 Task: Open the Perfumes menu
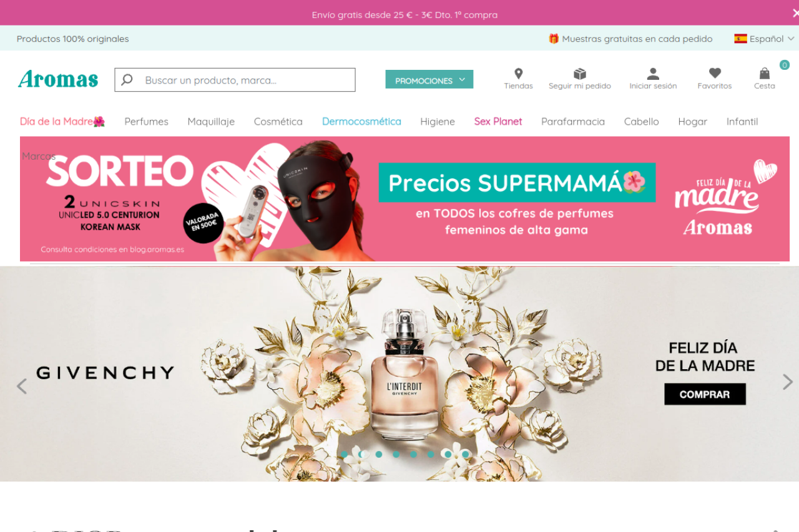tap(146, 122)
